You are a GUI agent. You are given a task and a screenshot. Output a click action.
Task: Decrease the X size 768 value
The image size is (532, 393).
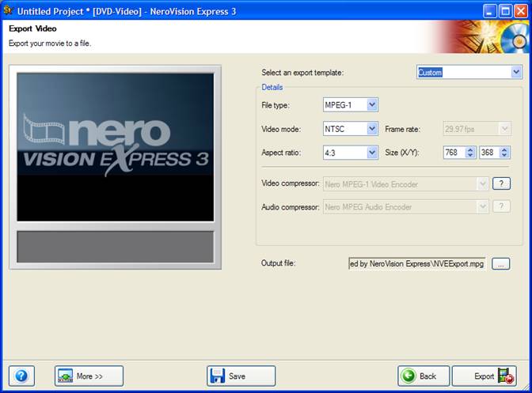click(x=470, y=156)
